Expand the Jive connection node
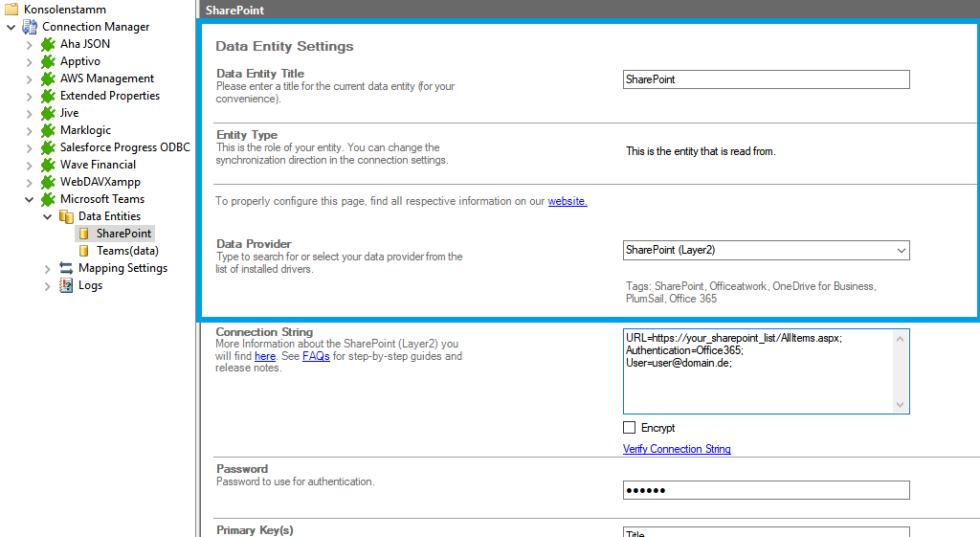 (x=29, y=113)
